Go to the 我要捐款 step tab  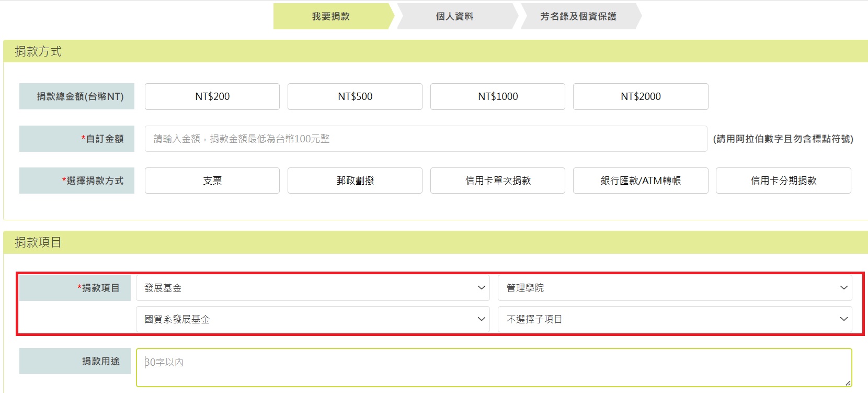(x=331, y=16)
